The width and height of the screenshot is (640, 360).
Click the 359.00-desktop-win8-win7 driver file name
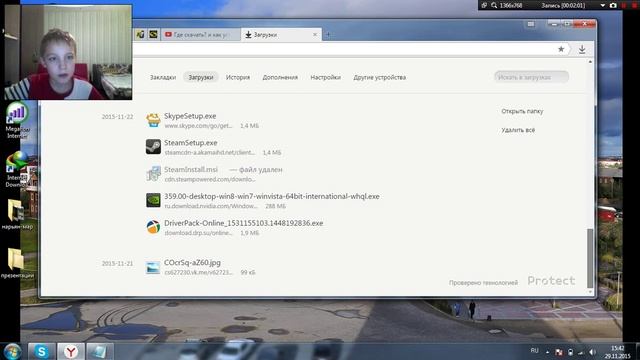click(272, 196)
